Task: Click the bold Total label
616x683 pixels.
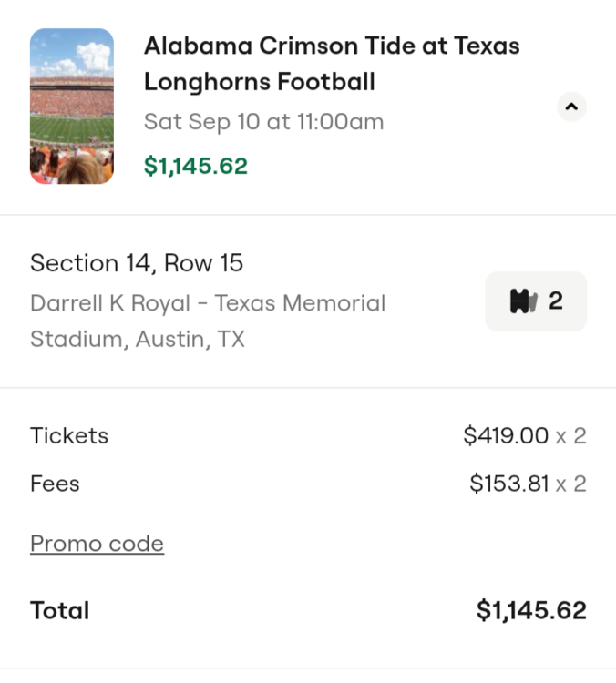Action: (60, 610)
